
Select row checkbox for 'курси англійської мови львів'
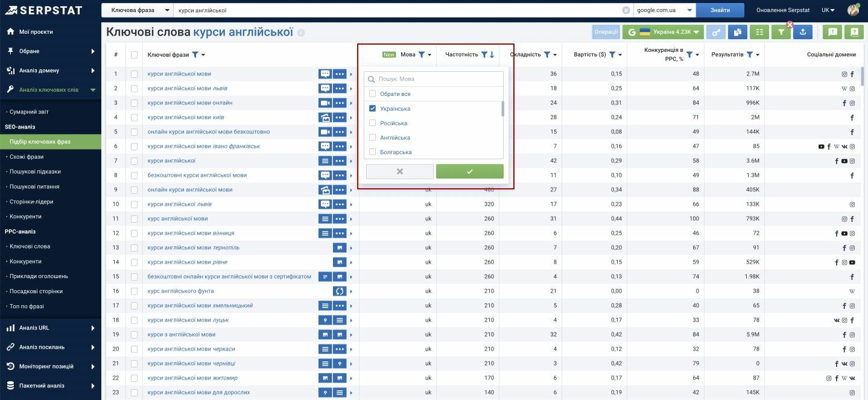click(134, 89)
